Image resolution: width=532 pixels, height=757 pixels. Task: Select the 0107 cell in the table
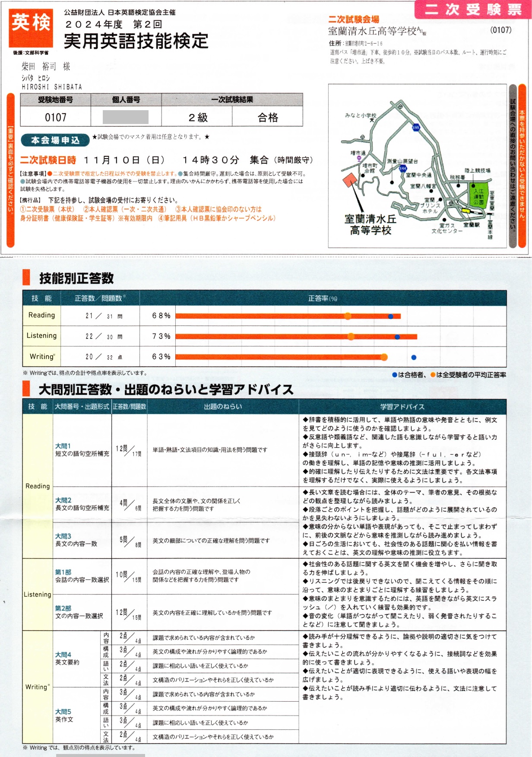pos(55,117)
